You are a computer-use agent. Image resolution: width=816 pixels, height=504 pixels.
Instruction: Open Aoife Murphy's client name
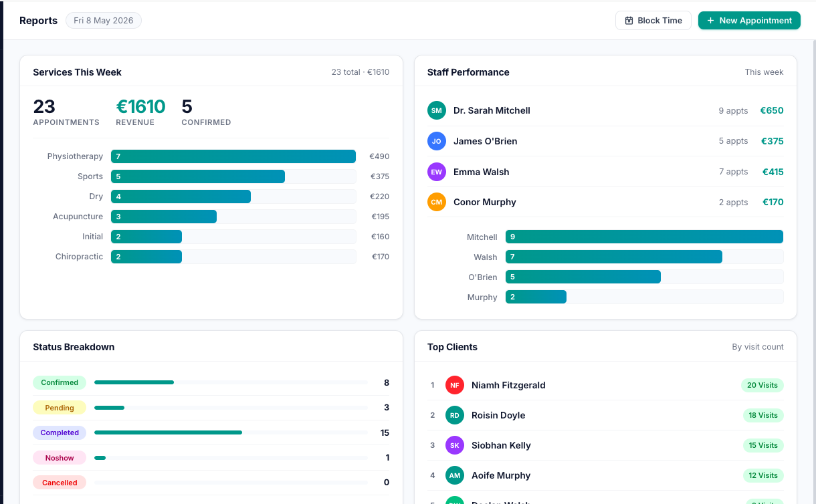[501, 475]
